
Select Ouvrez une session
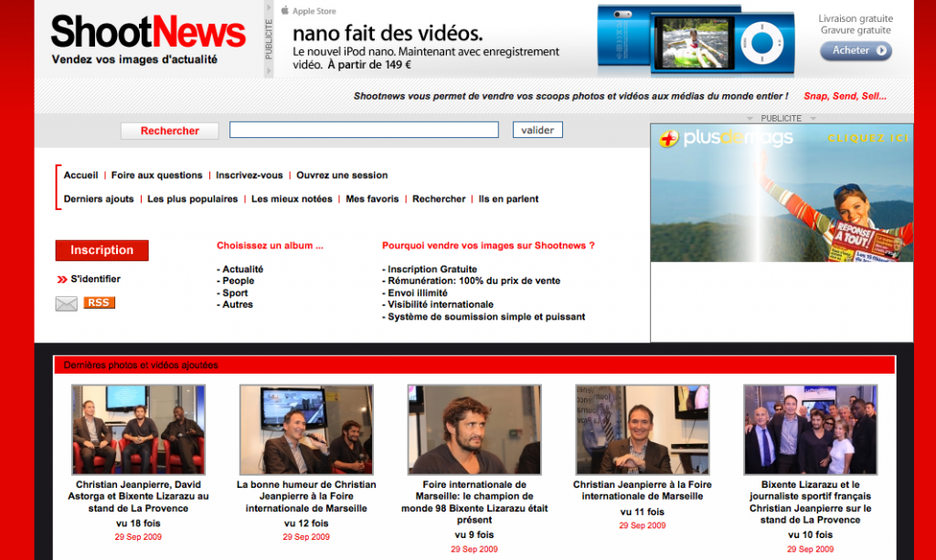(x=342, y=175)
